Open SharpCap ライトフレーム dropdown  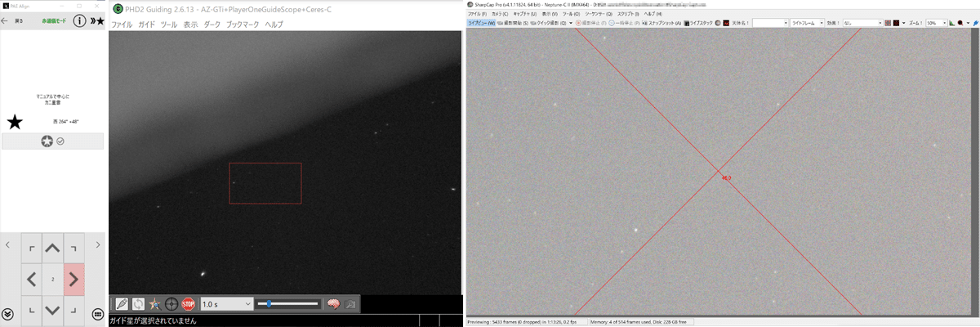coord(808,23)
